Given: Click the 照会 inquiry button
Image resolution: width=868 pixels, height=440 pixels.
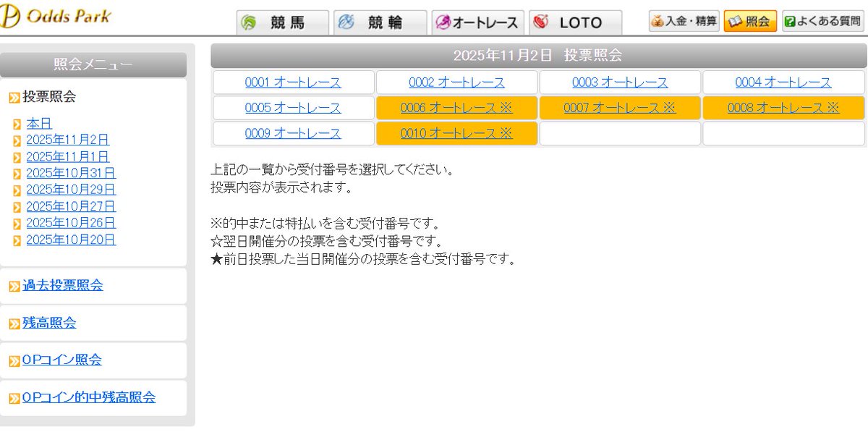Looking at the screenshot, I should [750, 21].
